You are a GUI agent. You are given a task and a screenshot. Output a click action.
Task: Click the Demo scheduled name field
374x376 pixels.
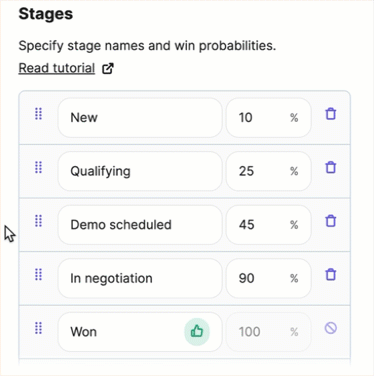(140, 225)
